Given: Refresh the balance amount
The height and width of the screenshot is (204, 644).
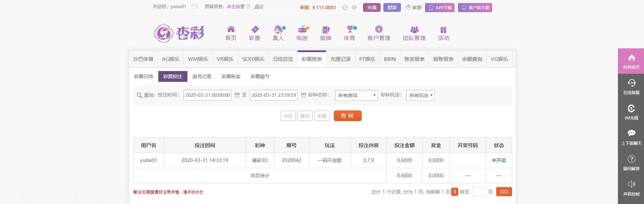Looking at the screenshot, I should 345,7.
